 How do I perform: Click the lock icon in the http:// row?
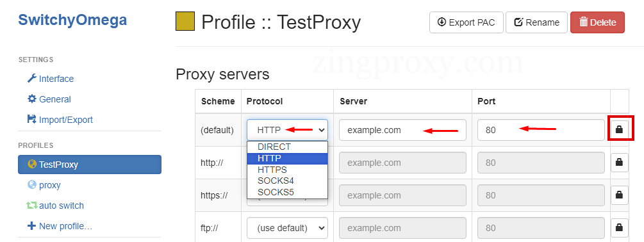[620, 163]
